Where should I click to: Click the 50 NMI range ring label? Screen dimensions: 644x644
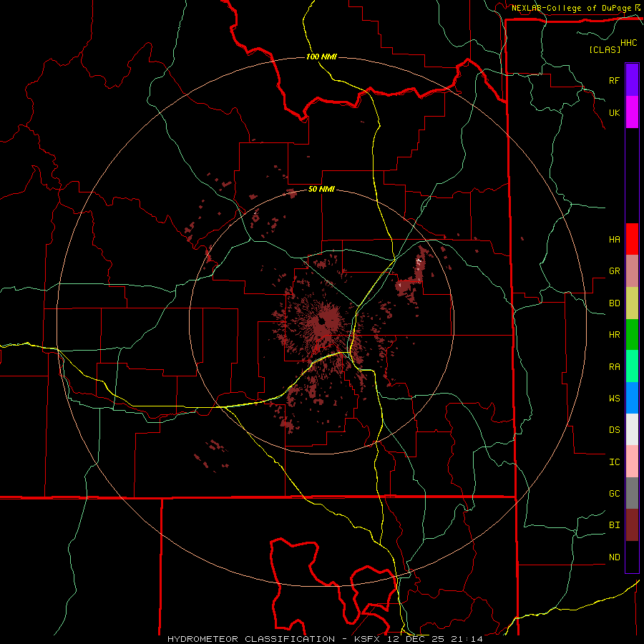click(321, 189)
